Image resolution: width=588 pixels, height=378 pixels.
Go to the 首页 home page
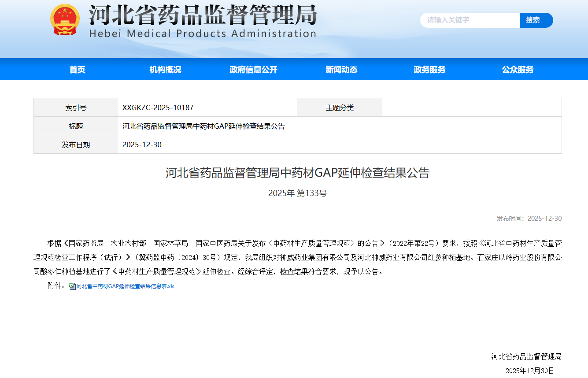pos(77,70)
